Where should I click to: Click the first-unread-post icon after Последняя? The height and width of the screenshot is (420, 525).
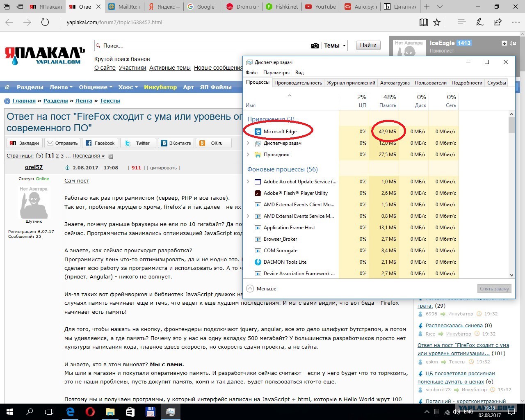click(111, 156)
